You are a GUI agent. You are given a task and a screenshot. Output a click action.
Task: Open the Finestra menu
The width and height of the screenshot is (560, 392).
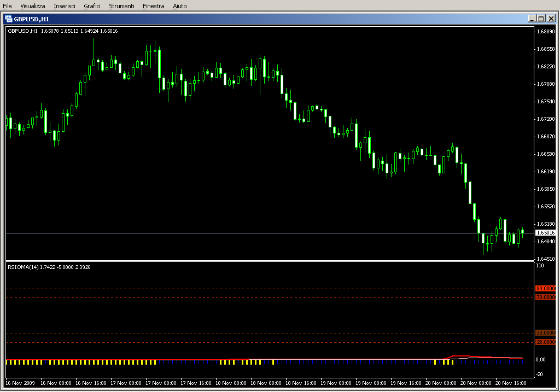coord(153,6)
